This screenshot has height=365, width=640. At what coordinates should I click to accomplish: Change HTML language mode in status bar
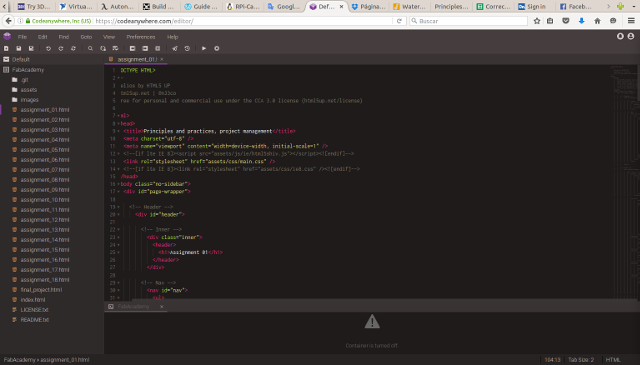pos(613,360)
